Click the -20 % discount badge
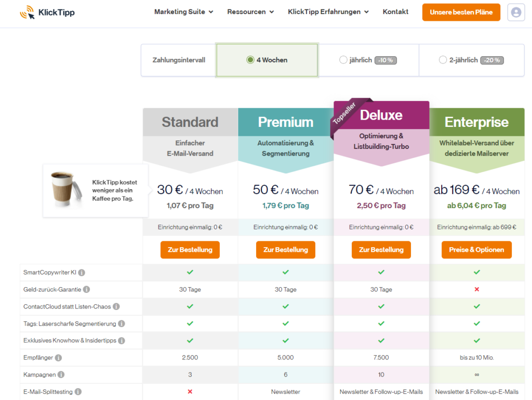 [x=492, y=60]
